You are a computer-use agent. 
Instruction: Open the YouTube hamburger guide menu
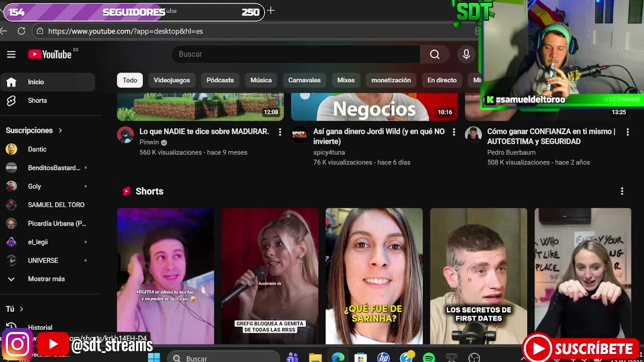click(x=11, y=54)
